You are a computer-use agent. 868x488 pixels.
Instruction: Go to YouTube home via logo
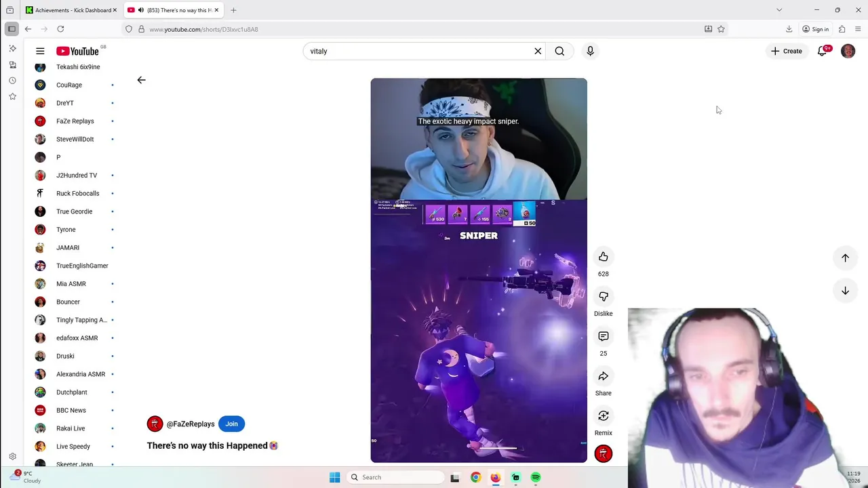click(x=77, y=51)
